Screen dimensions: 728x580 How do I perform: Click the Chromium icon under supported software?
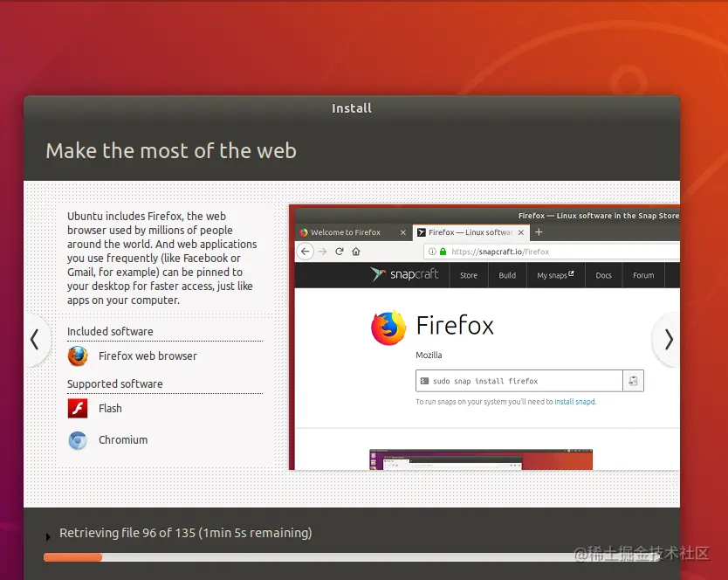pos(78,440)
